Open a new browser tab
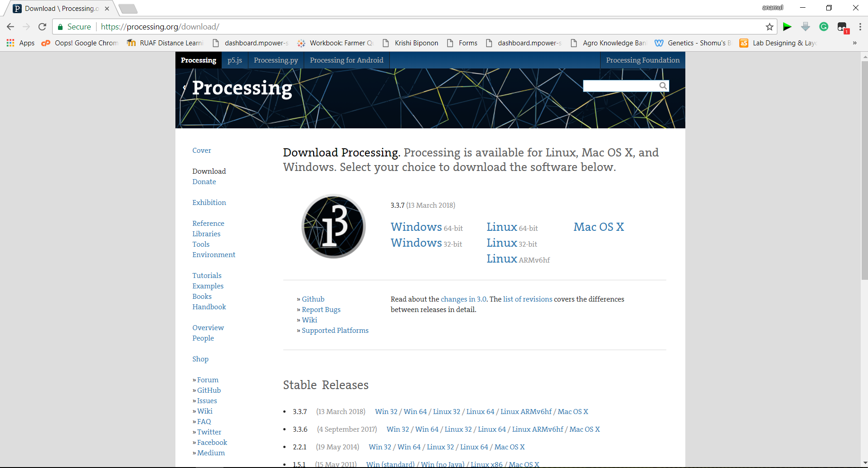This screenshot has height=468, width=868. click(128, 9)
